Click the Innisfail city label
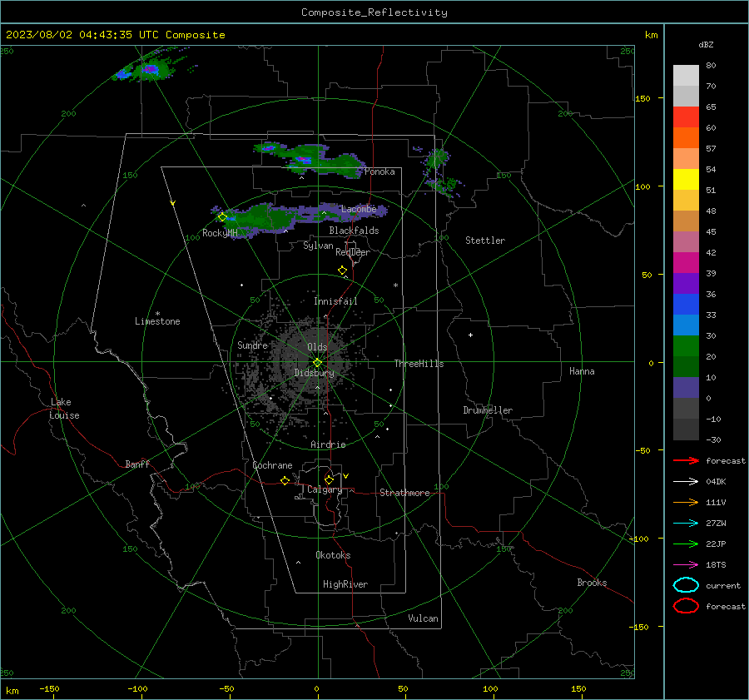 coord(335,301)
